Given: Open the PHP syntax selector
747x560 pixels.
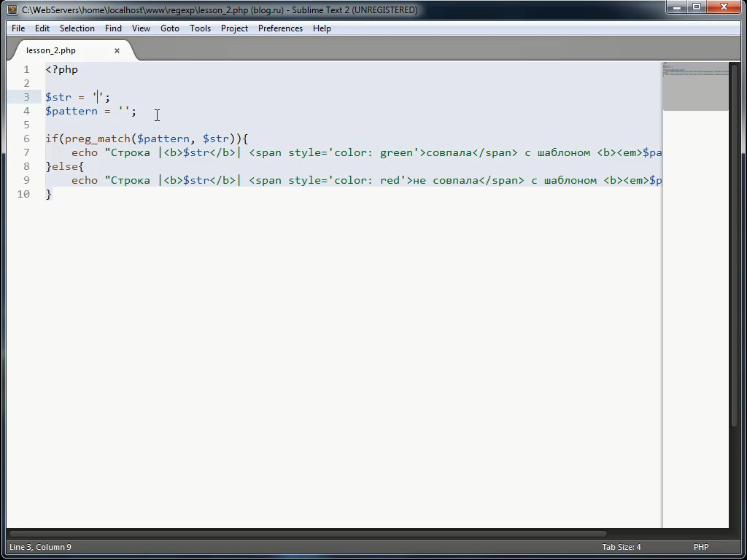Looking at the screenshot, I should point(701,547).
